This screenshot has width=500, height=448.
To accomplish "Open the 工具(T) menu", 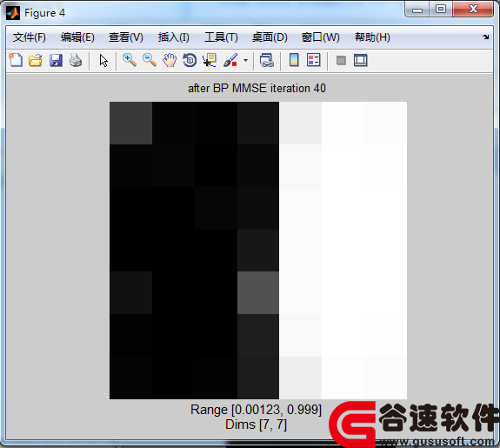I will (x=221, y=37).
